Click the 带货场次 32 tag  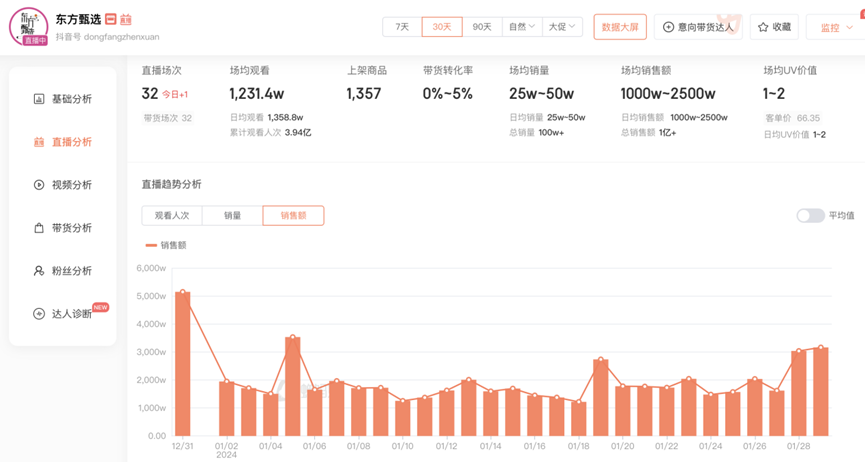pyautogui.click(x=168, y=118)
